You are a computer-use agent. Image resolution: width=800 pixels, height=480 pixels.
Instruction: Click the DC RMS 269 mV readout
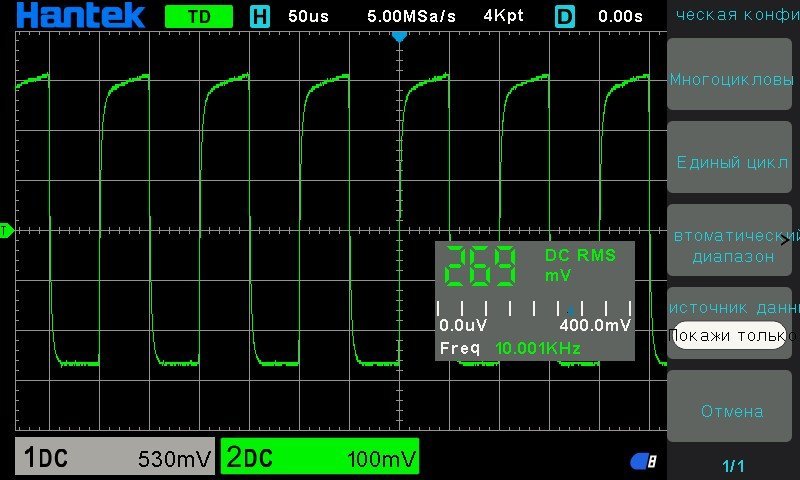[x=530, y=266]
